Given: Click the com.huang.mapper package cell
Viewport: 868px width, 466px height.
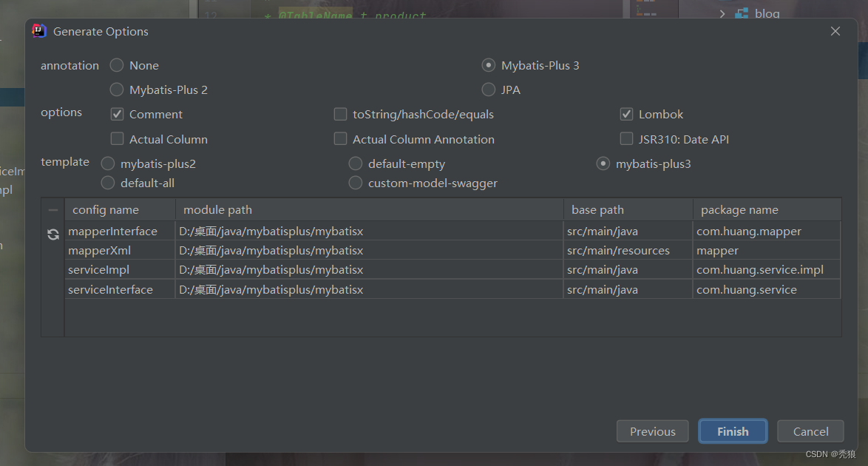Looking at the screenshot, I should pyautogui.click(x=767, y=231).
